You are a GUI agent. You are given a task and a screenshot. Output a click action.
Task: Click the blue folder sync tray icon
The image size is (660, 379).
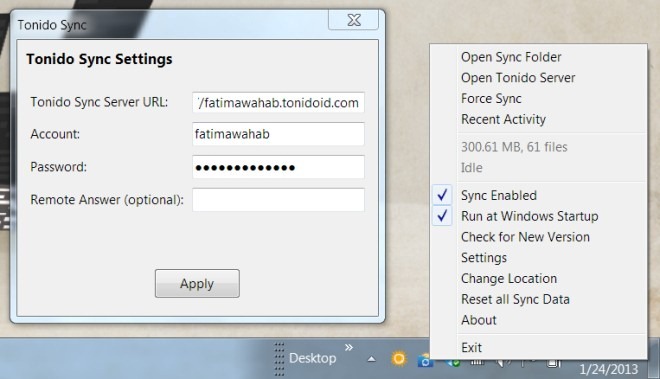click(425, 360)
